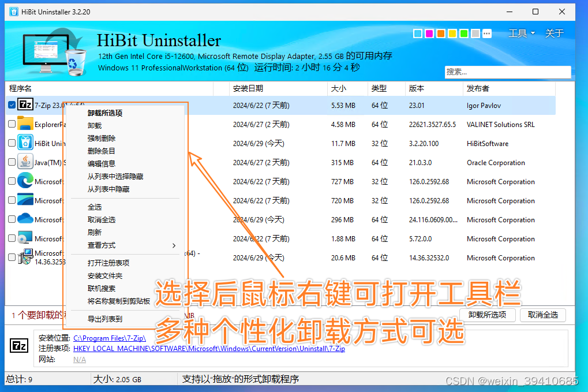Click the 卸载所选项 button at bottom
588x392 pixels.
click(x=487, y=315)
